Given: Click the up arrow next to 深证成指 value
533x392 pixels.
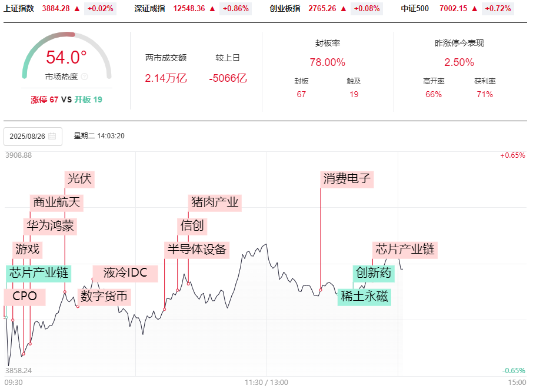Looking at the screenshot, I should (212, 9).
